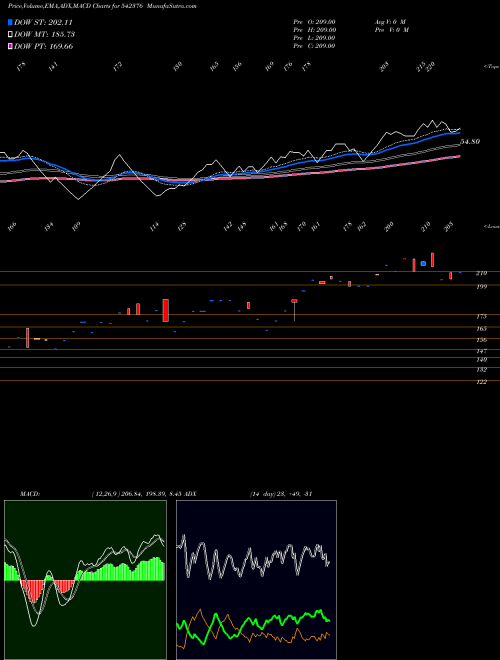Click the 122 price level label
The height and width of the screenshot is (660, 500).
(x=481, y=382)
